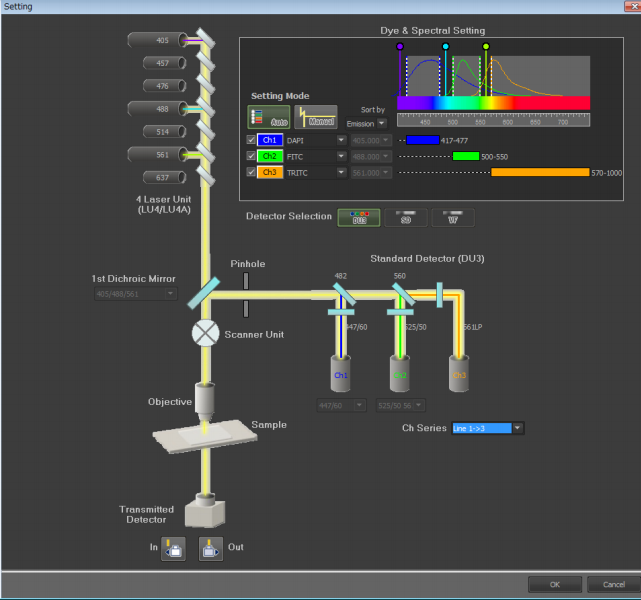The height and width of the screenshot is (600, 641).
Task: Select the 514 nm laser
Action: [x=165, y=132]
